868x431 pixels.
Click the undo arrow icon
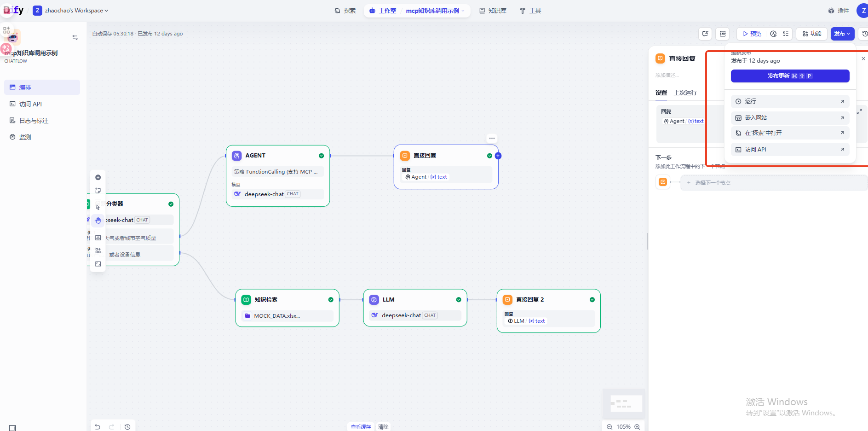click(98, 427)
